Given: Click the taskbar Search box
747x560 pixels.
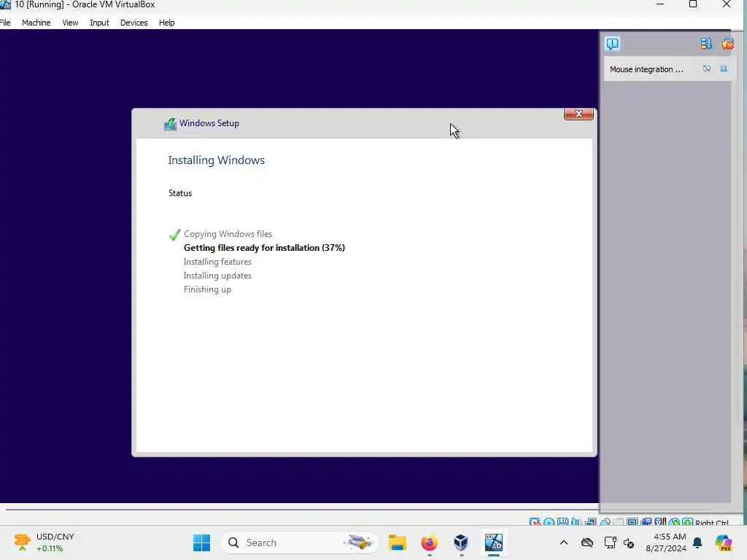Looking at the screenshot, I should tap(300, 542).
